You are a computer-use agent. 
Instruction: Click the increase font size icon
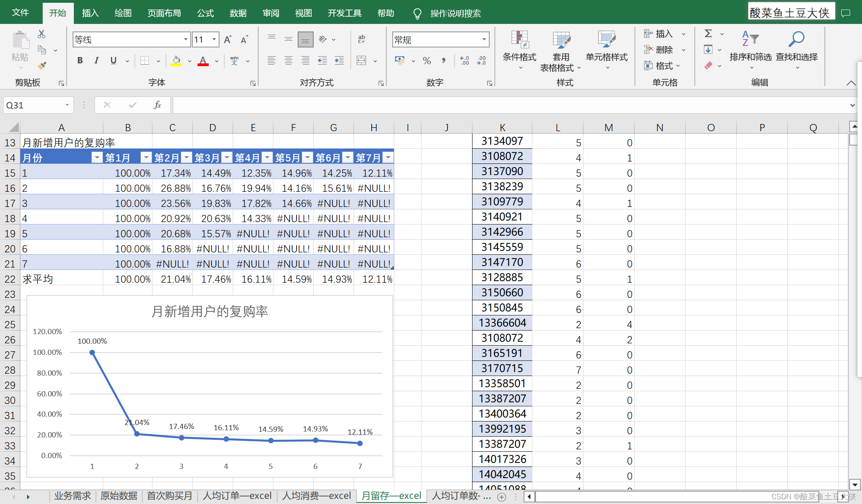[227, 39]
